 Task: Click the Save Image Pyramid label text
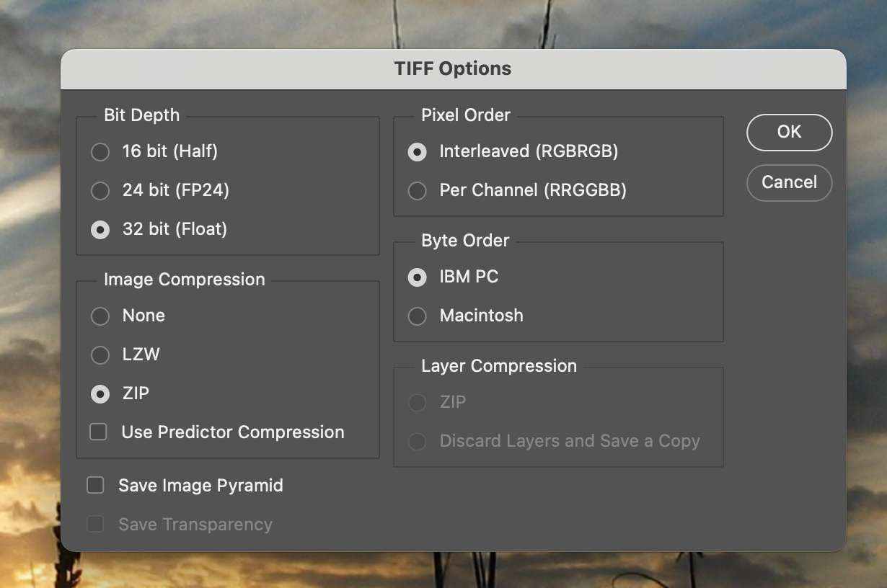tap(200, 486)
